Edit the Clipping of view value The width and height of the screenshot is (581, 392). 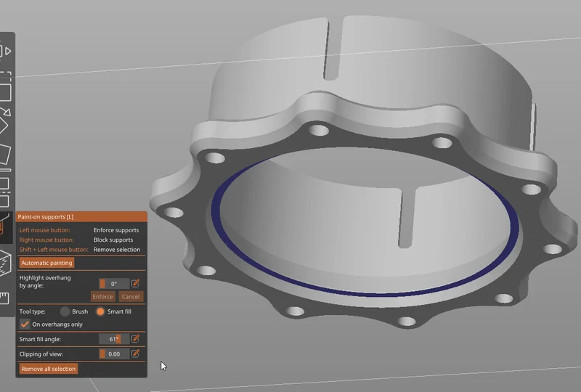click(135, 354)
